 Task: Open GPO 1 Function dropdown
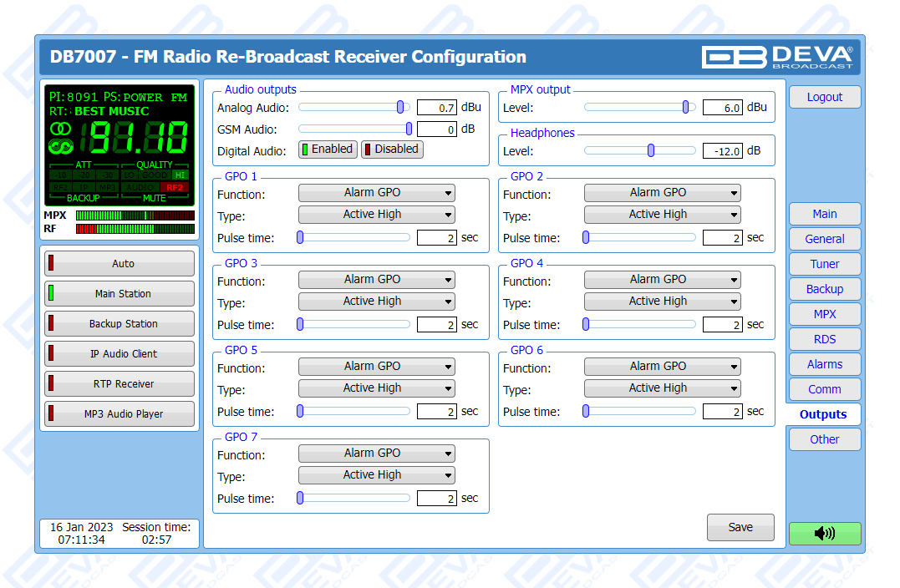click(376, 193)
